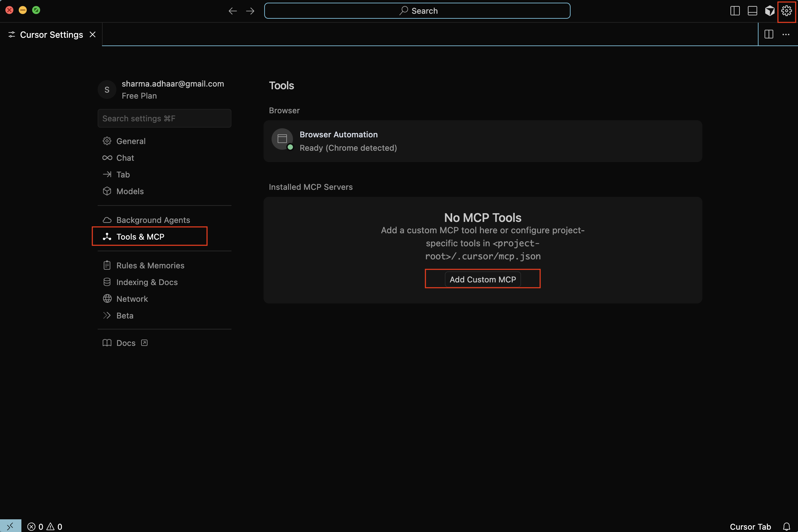
Task: Click the back navigation arrow
Action: 232,10
